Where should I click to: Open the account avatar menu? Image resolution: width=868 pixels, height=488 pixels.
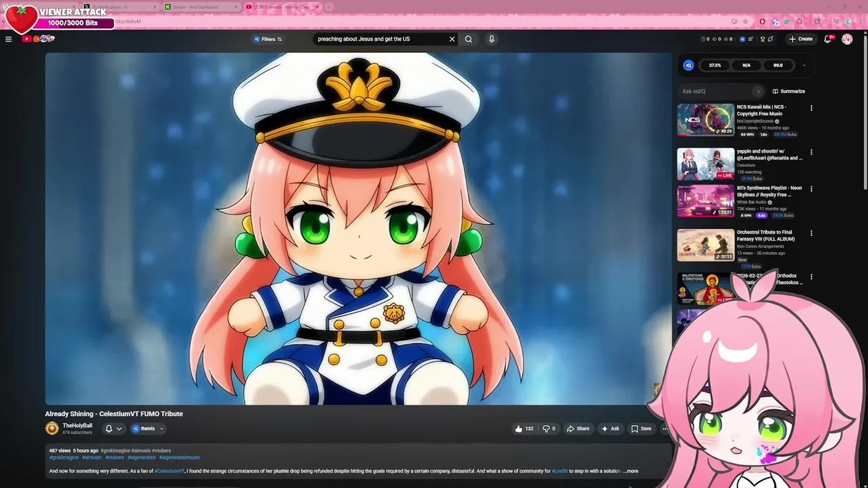pos(847,39)
